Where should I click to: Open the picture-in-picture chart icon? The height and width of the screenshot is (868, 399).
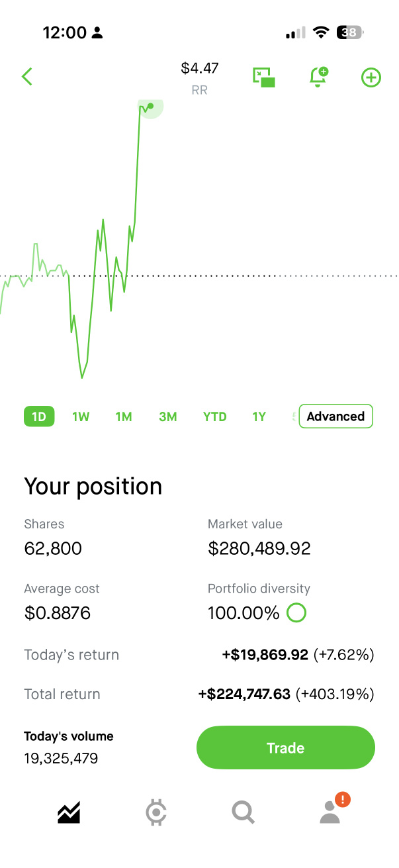(264, 77)
